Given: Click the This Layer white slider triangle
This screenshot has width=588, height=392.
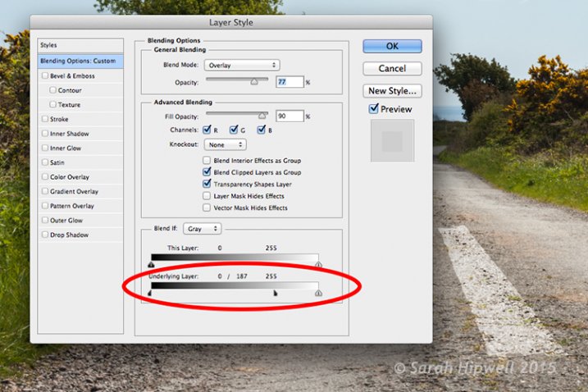Looking at the screenshot, I should point(318,265).
